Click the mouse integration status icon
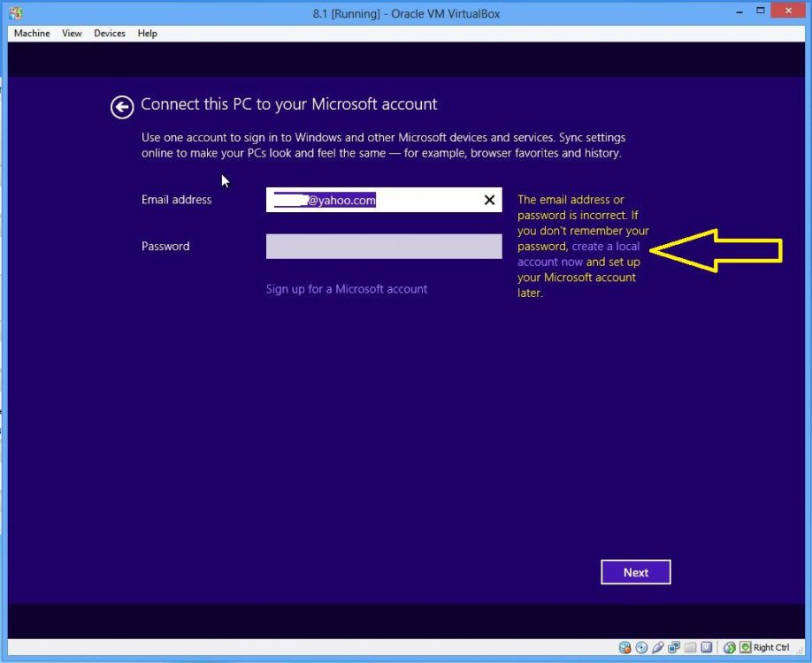The image size is (812, 663). 728,648
